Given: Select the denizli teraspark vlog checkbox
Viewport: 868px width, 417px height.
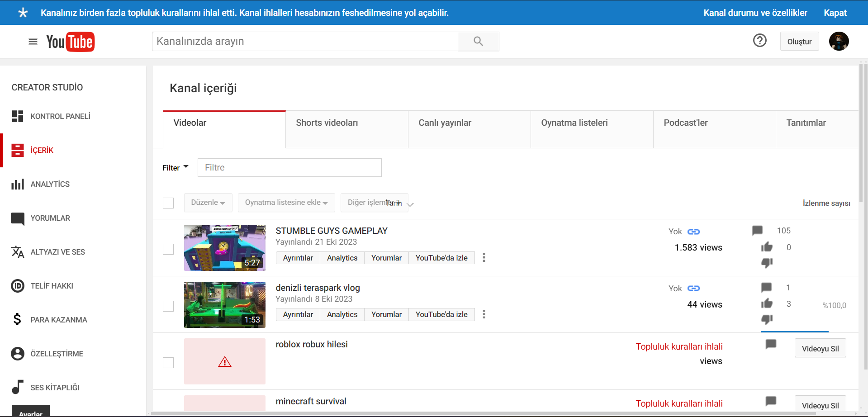Looking at the screenshot, I should [x=168, y=306].
